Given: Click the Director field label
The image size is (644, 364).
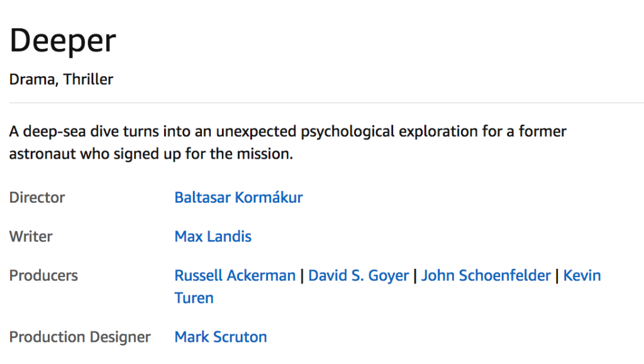Looking at the screenshot, I should 37,197.
